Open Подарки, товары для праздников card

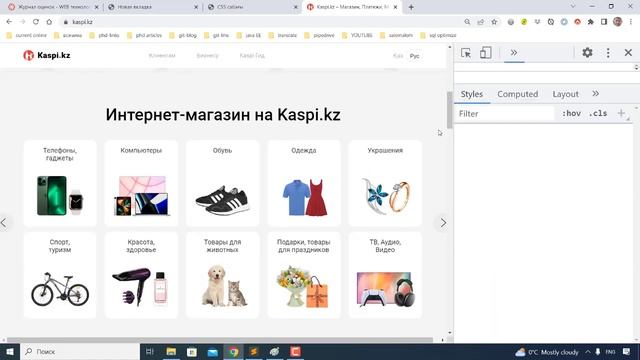[304, 275]
